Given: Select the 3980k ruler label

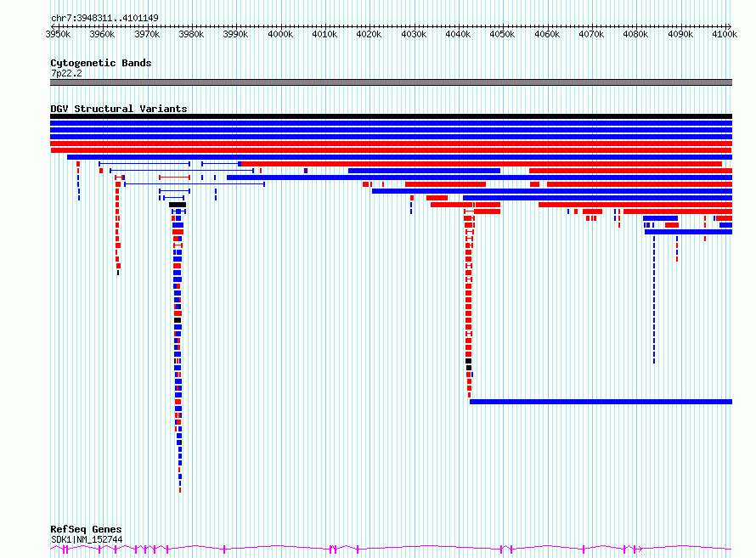Looking at the screenshot, I should [x=191, y=34].
